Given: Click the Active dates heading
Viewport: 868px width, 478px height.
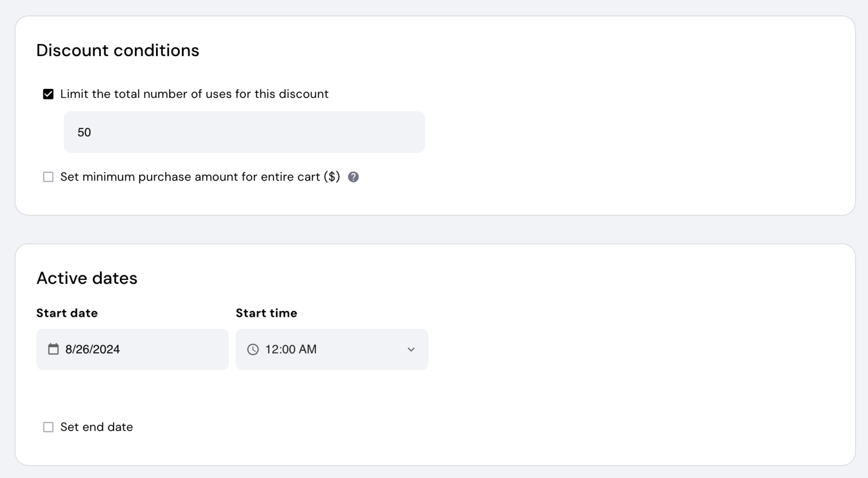Looking at the screenshot, I should (86, 278).
